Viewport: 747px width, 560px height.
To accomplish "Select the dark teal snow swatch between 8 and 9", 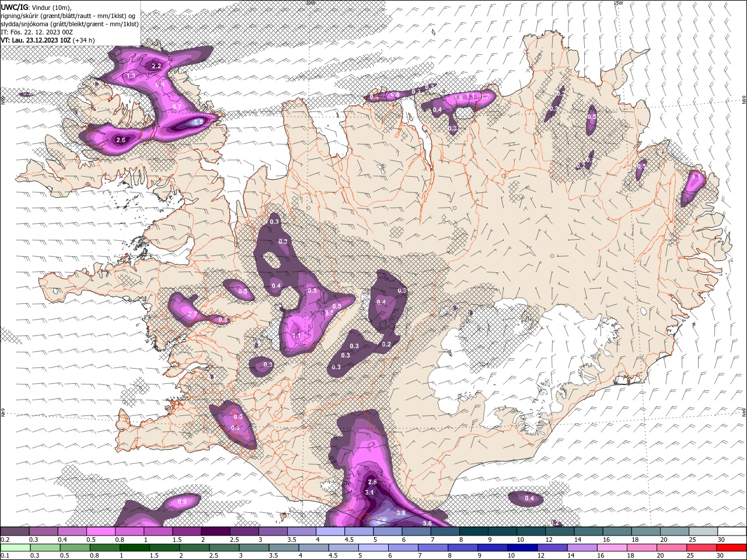I will (473, 531).
